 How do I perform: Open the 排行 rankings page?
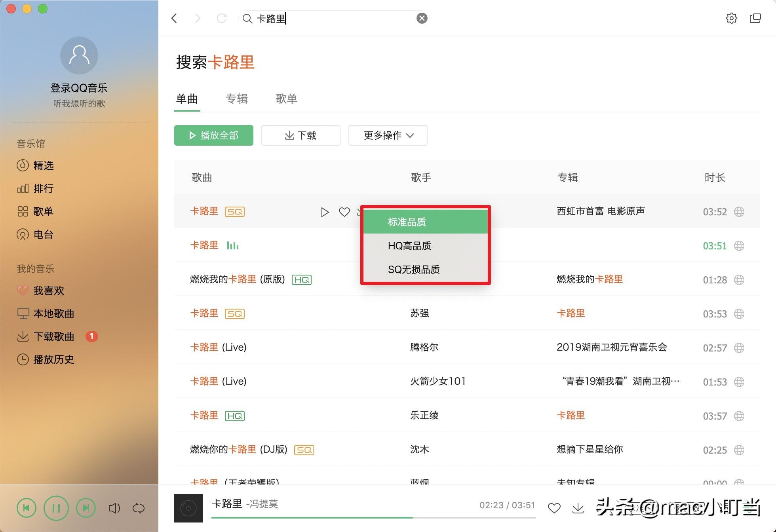pos(44,188)
